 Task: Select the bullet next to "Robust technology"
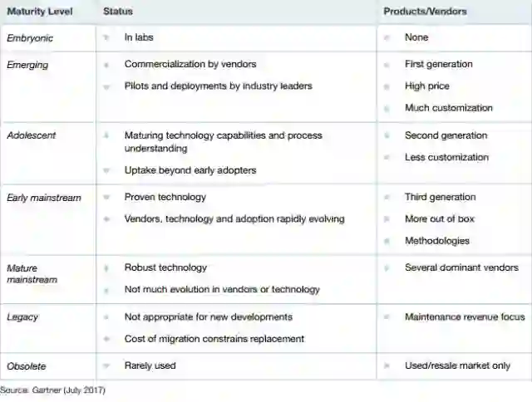point(106,268)
